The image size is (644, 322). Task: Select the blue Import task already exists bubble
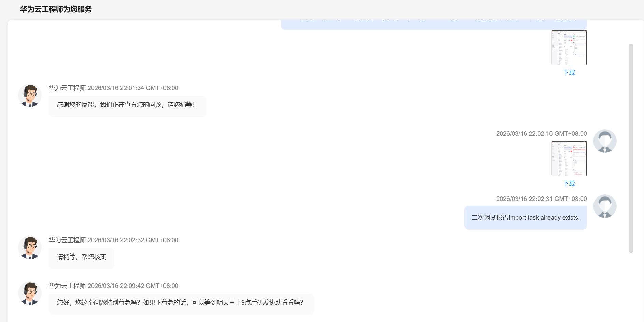tap(525, 217)
